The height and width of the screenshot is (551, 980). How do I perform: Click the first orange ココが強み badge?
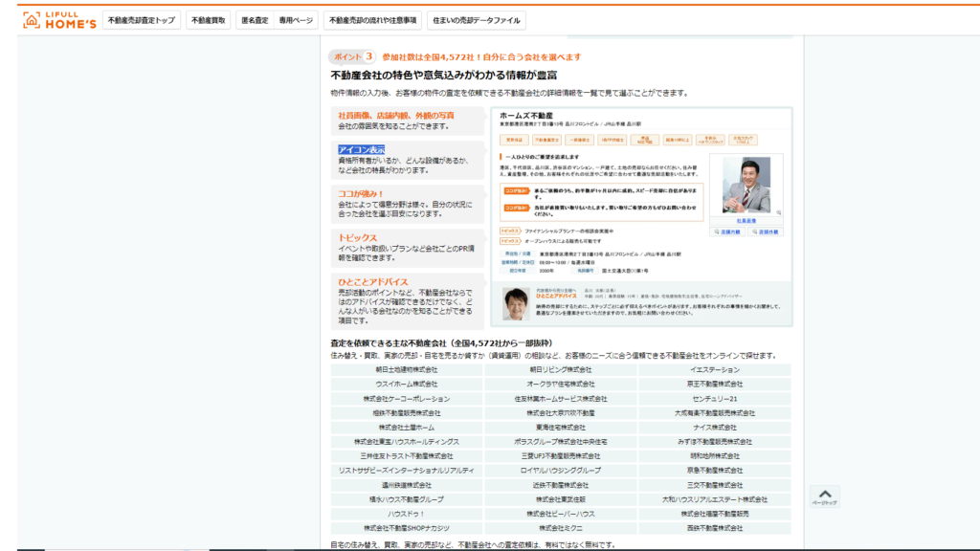click(x=516, y=192)
